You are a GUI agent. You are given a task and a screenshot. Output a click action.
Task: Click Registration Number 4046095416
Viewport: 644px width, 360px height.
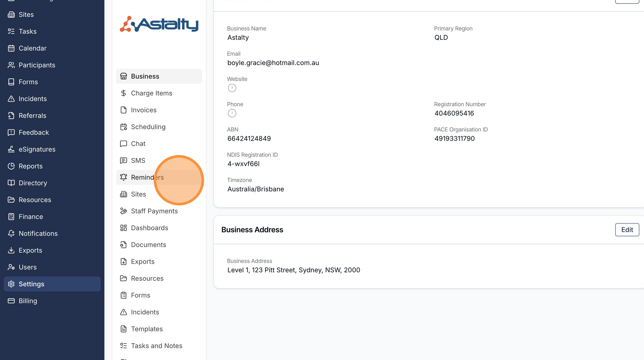click(x=454, y=113)
